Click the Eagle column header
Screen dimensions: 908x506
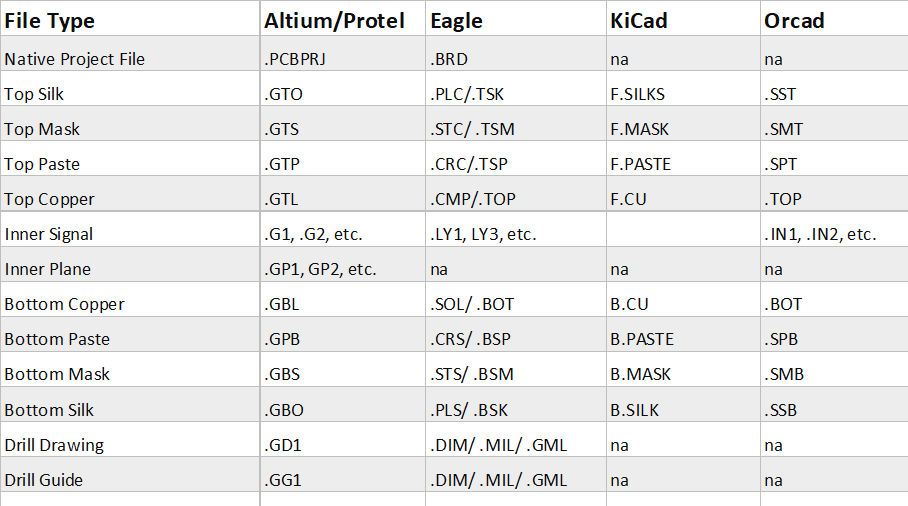[x=457, y=20]
